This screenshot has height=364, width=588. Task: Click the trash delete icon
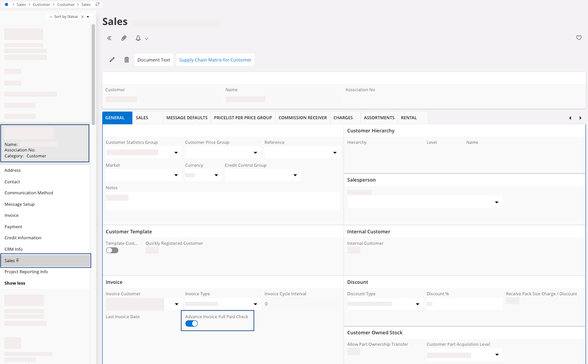[126, 60]
